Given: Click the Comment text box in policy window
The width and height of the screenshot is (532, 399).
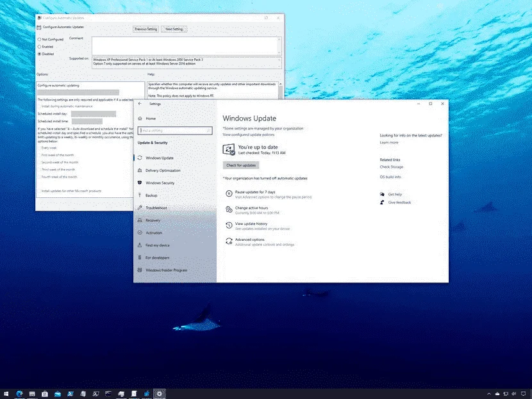Looking at the screenshot, I should coord(185,45).
